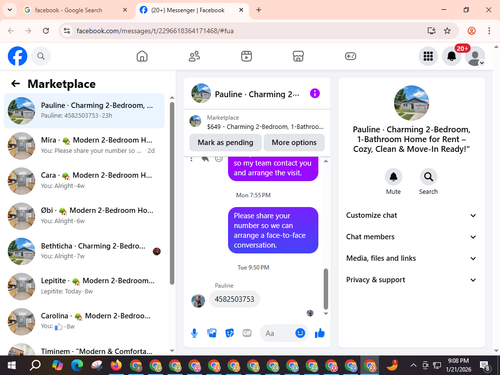Show hidden system tray icons
Image resolution: width=500 pixels, height=375 pixels.
(413, 366)
